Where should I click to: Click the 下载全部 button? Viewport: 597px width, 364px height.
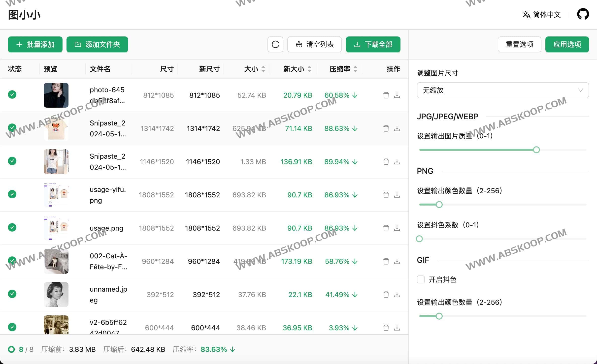tap(373, 44)
